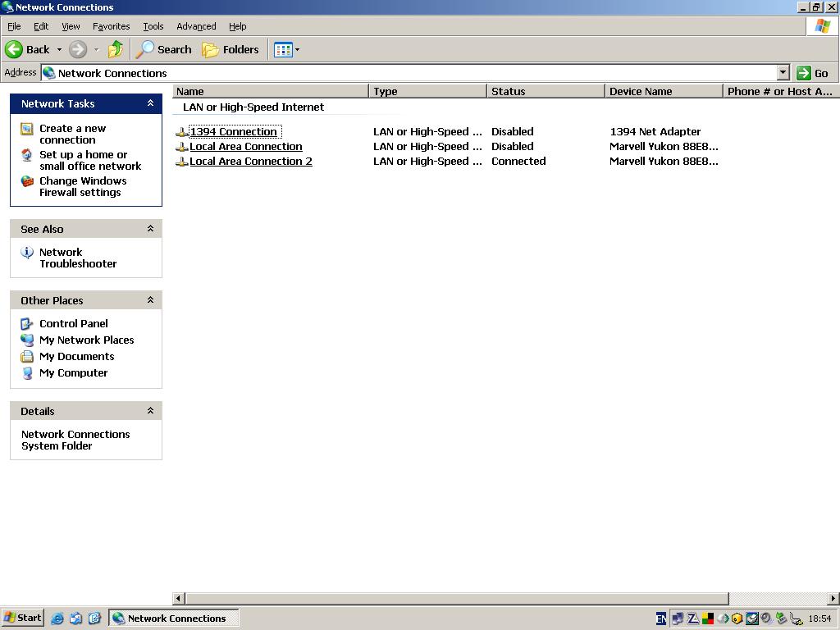
Task: Click the Network Troubleshooter info icon
Action: [27, 252]
